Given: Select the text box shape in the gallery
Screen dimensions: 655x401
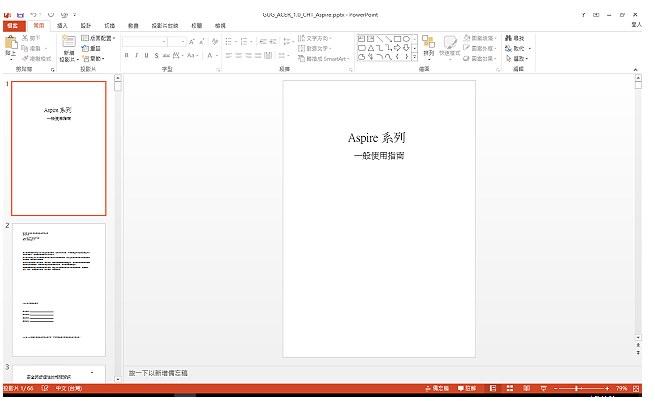Looking at the screenshot, I should (x=361, y=39).
